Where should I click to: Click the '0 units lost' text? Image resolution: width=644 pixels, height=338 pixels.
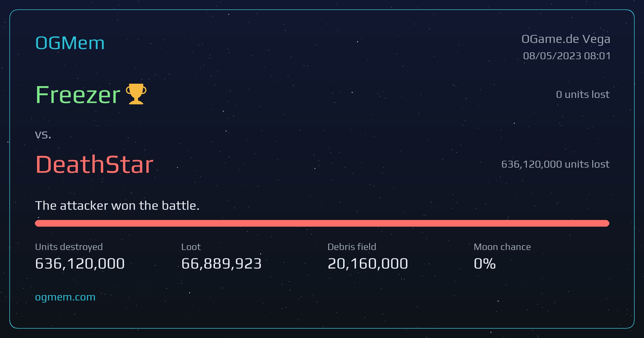(583, 94)
